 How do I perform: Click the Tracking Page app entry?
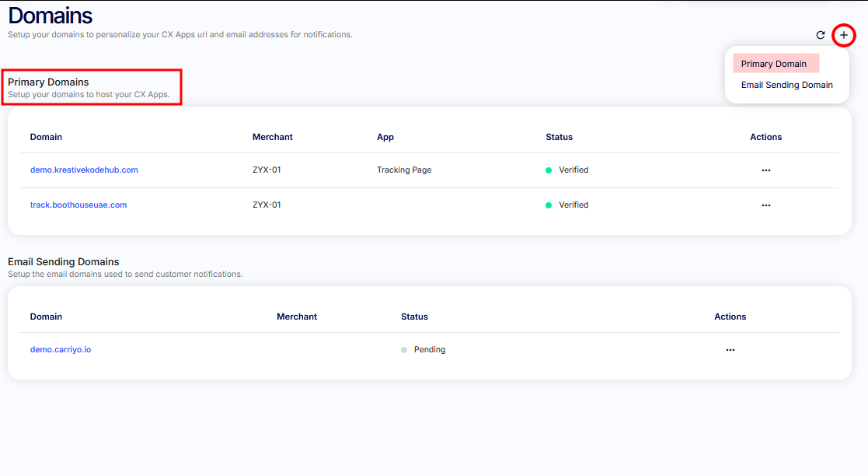click(x=404, y=170)
